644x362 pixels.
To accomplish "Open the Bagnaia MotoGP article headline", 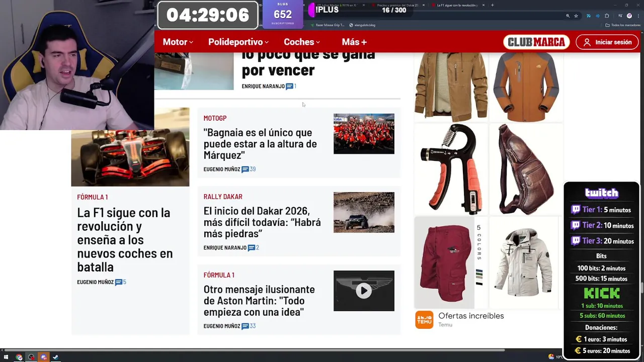I will (260, 144).
